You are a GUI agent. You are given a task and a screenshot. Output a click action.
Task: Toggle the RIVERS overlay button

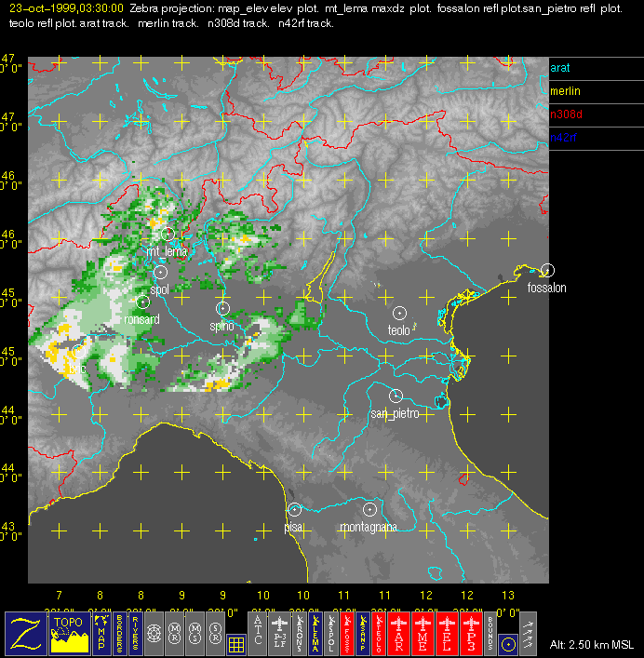(136, 634)
